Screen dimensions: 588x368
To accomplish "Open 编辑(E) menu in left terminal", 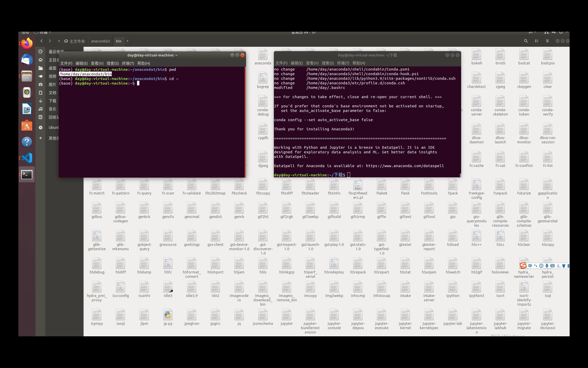I will point(81,63).
